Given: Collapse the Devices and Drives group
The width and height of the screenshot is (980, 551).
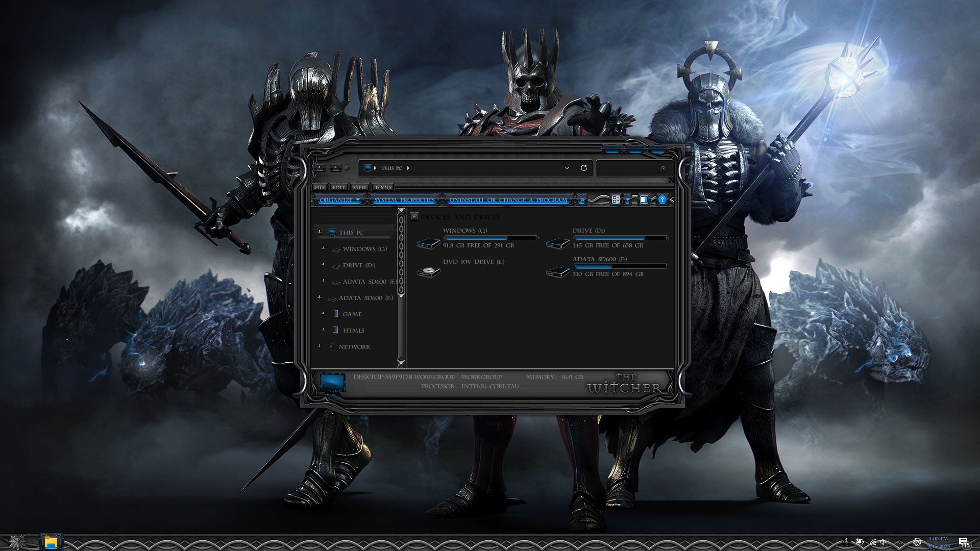Looking at the screenshot, I should 414,217.
